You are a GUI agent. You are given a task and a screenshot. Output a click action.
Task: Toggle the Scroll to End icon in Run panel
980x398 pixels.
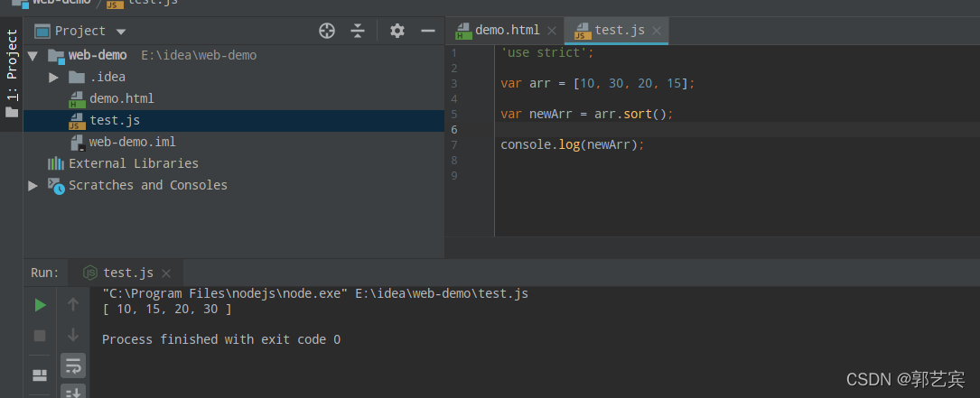click(73, 392)
